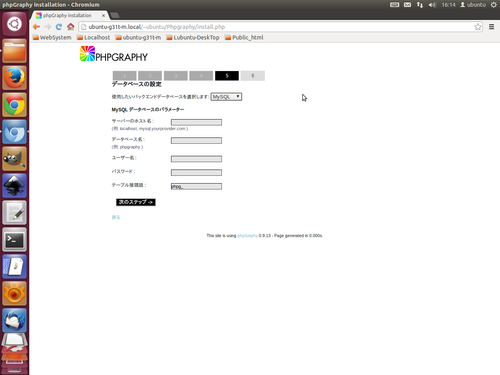Click installation step 6 indicator
Image resolution: width=500 pixels, height=375 pixels.
point(253,76)
